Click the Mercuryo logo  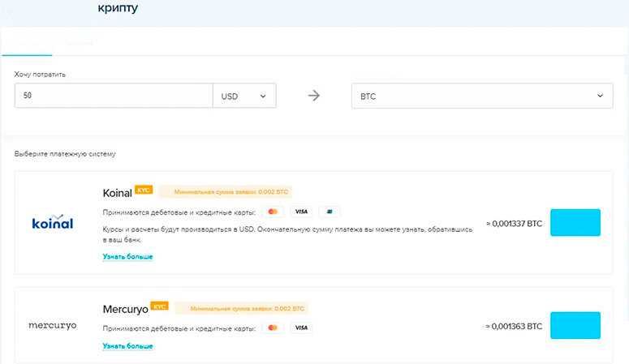(x=52, y=325)
